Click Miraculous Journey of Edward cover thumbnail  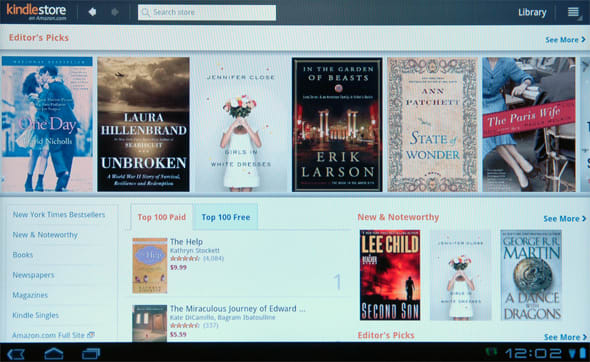[x=150, y=323]
